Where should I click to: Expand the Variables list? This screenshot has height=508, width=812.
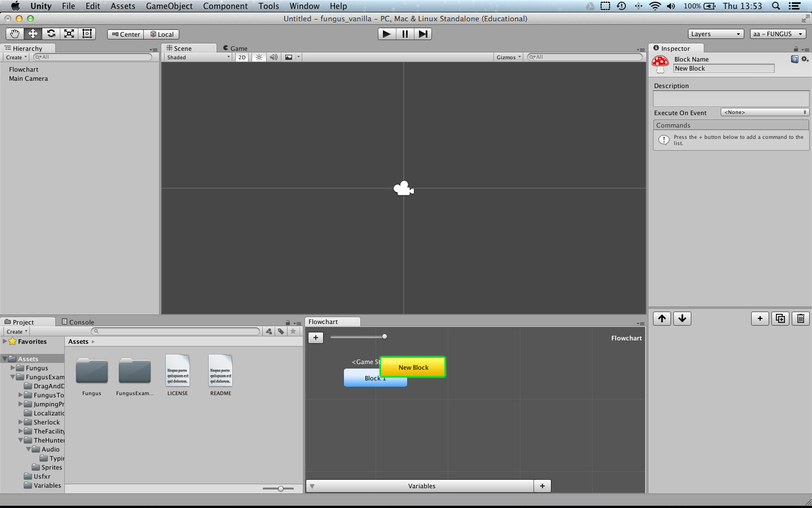[312, 486]
